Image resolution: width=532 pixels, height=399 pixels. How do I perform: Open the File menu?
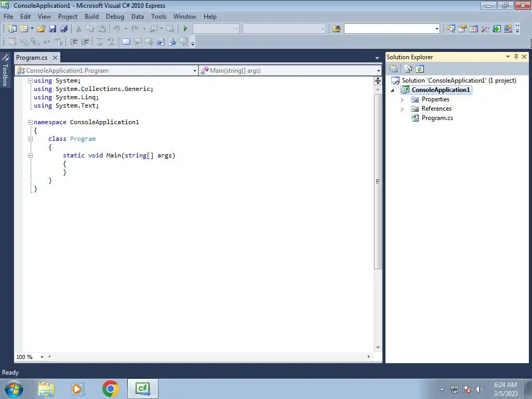click(8, 17)
